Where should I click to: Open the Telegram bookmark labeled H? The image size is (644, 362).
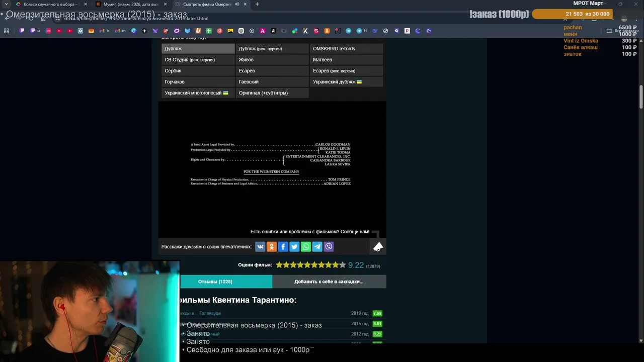coord(362,31)
